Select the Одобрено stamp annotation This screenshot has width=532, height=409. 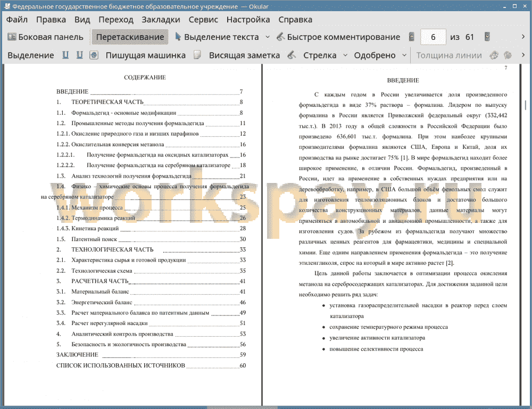[x=375, y=55]
